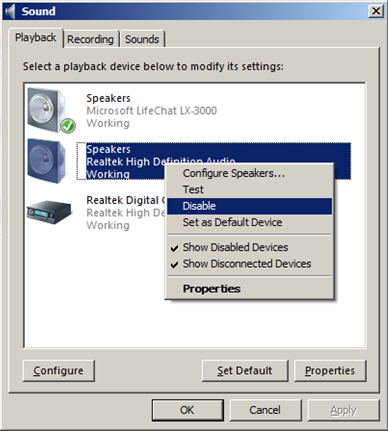Viewport: 388px width, 431px height.
Task: Click the Realtek High Definition Audio speaker icon
Action: (49, 161)
